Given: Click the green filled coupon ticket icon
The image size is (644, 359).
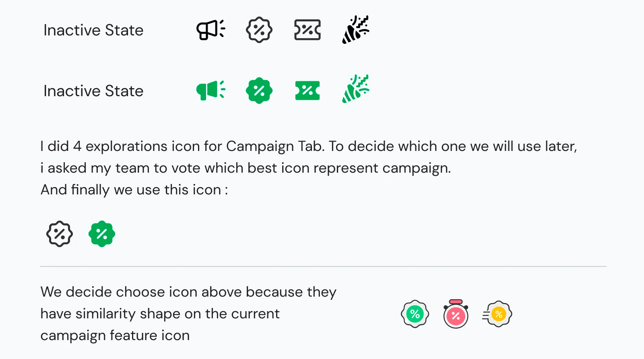Looking at the screenshot, I should tap(307, 90).
